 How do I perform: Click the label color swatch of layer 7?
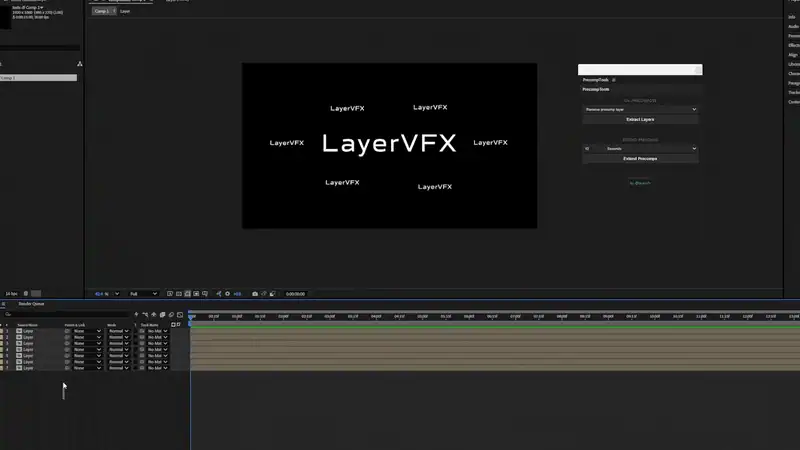(2, 368)
